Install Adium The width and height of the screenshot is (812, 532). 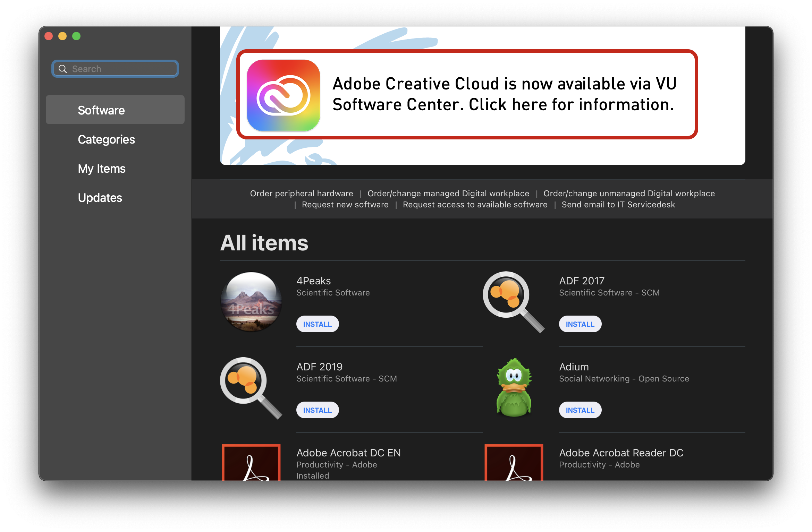[x=580, y=410]
